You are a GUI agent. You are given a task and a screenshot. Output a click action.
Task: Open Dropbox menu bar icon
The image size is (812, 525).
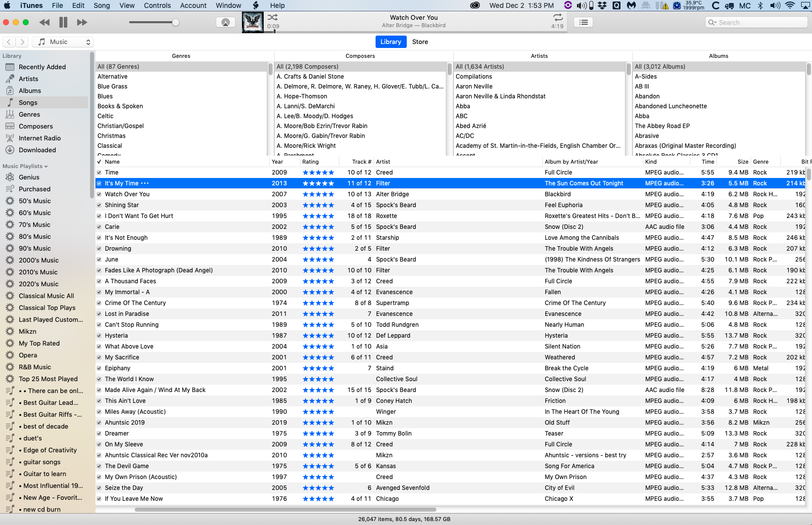coord(602,5)
